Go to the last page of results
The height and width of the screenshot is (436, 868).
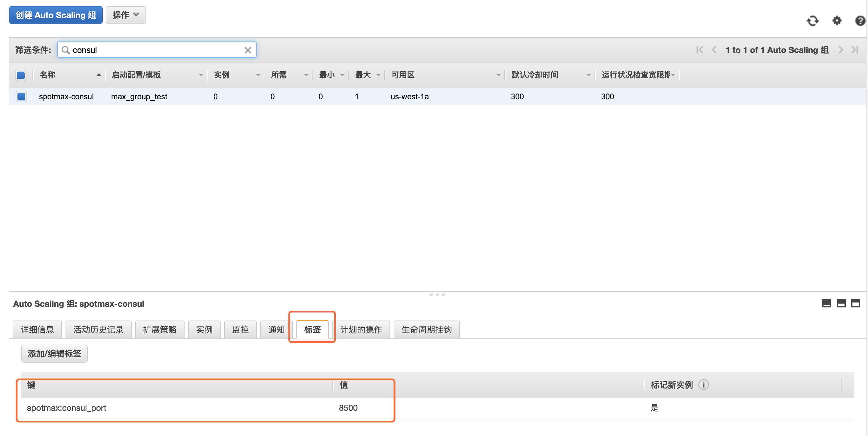(x=854, y=50)
